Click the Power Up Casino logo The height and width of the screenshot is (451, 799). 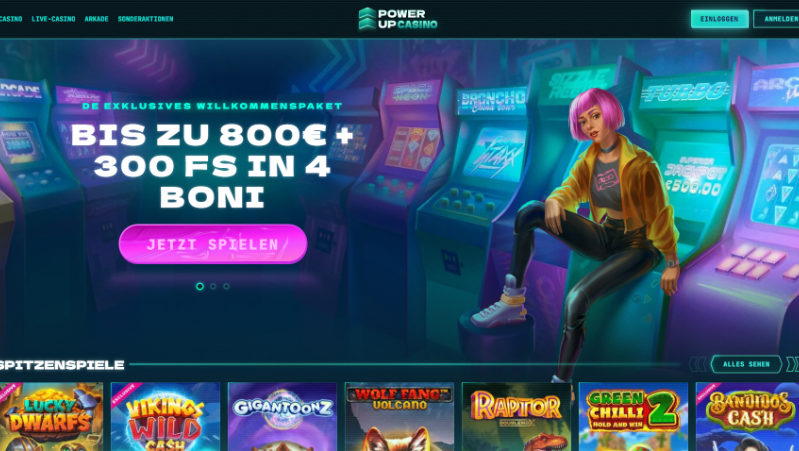click(x=398, y=19)
